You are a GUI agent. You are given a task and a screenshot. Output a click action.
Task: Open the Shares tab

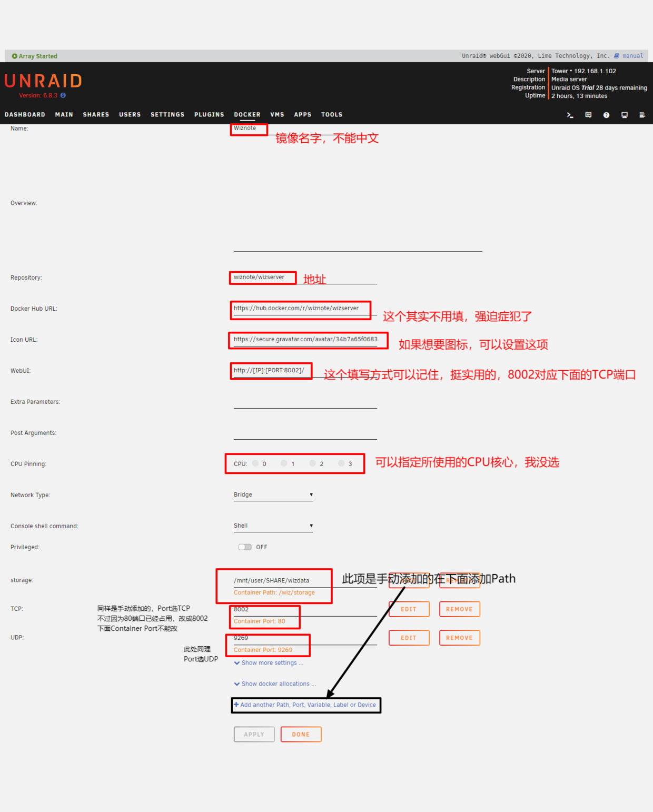pyautogui.click(x=96, y=115)
